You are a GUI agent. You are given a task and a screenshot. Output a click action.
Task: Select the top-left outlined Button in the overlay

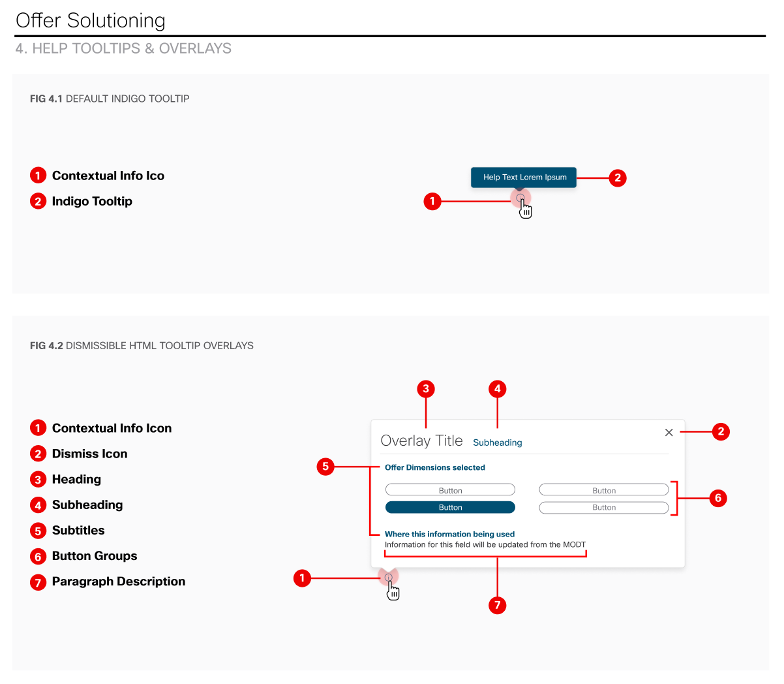450,490
